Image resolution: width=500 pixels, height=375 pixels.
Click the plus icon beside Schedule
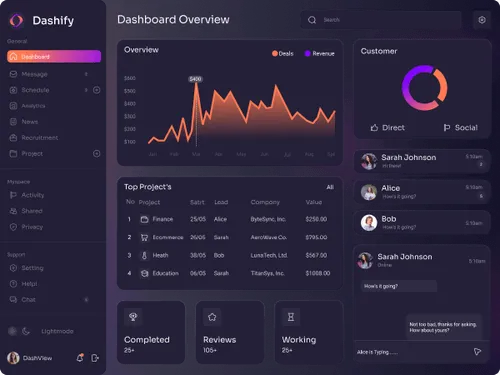pyautogui.click(x=97, y=90)
